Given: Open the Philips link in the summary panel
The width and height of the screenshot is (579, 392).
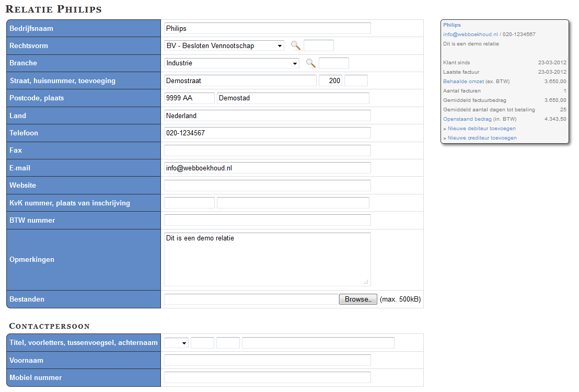Looking at the screenshot, I should [x=452, y=25].
